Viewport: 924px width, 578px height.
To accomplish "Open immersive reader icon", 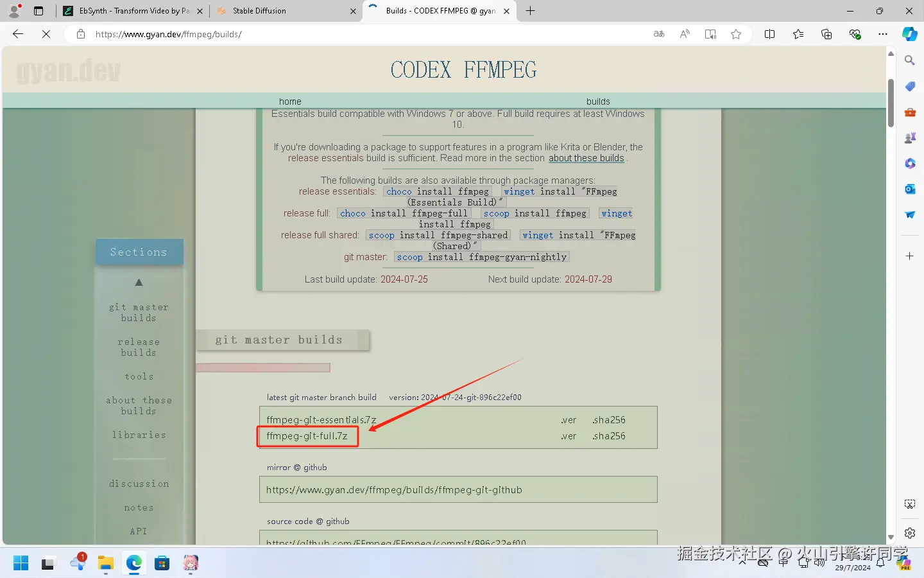I will [710, 34].
